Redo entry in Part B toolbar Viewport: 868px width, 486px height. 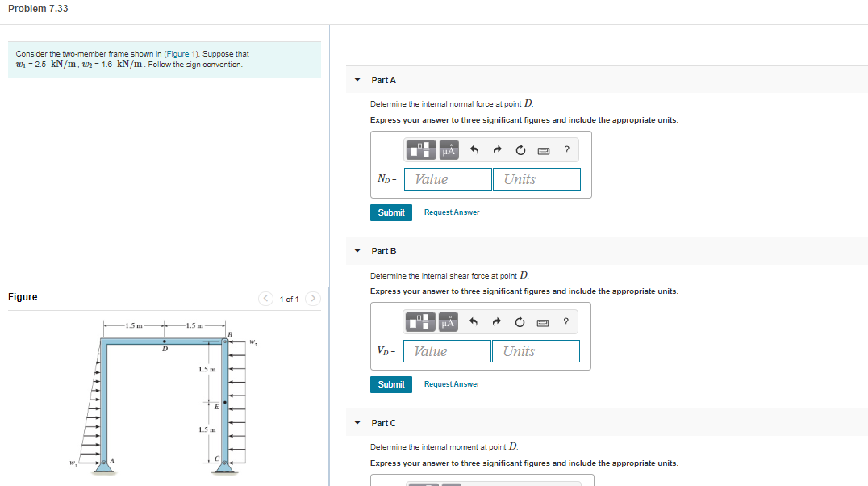[x=496, y=321]
